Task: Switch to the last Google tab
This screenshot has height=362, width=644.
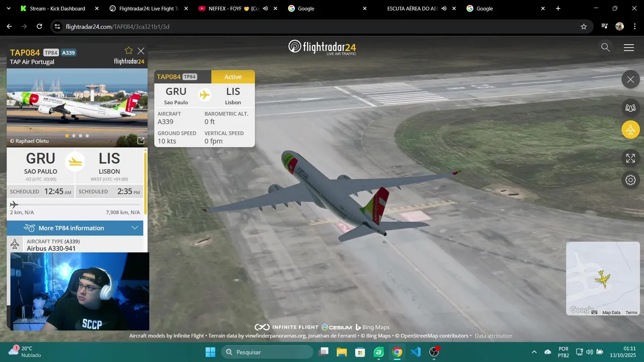Action: click(506, 9)
